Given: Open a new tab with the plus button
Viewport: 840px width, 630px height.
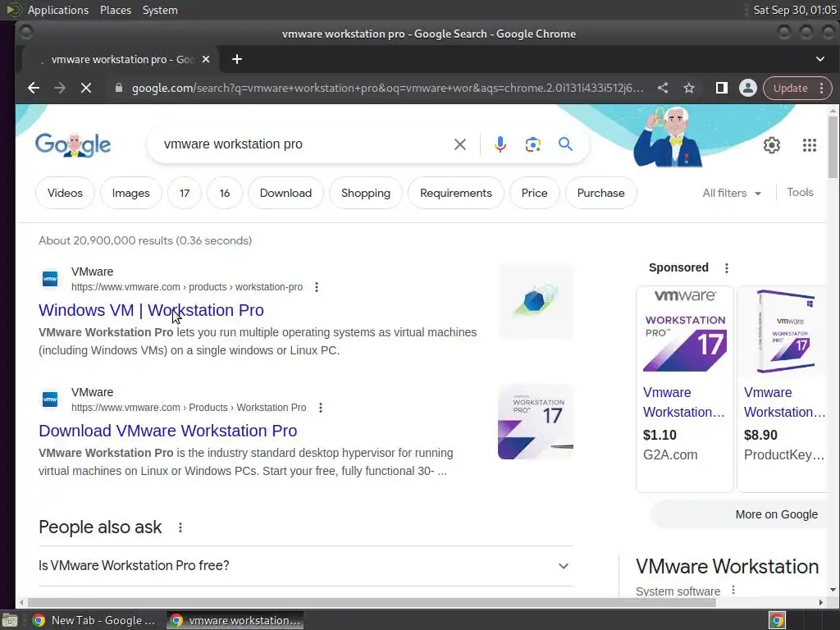Looking at the screenshot, I should 237,59.
